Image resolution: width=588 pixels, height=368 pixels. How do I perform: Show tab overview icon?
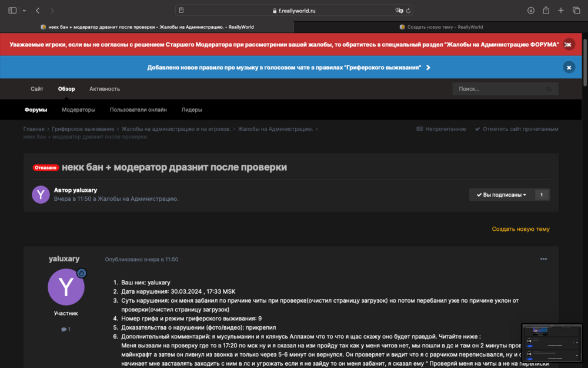pyautogui.click(x=576, y=11)
